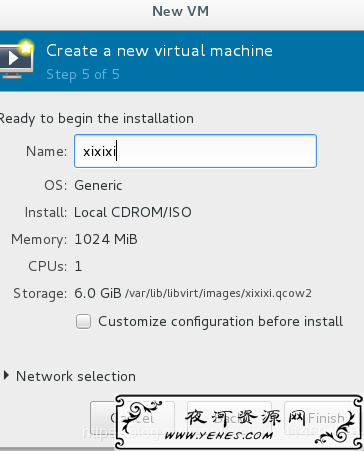
Task: Click the 'Step 5 of 5' text
Action: coord(83,74)
